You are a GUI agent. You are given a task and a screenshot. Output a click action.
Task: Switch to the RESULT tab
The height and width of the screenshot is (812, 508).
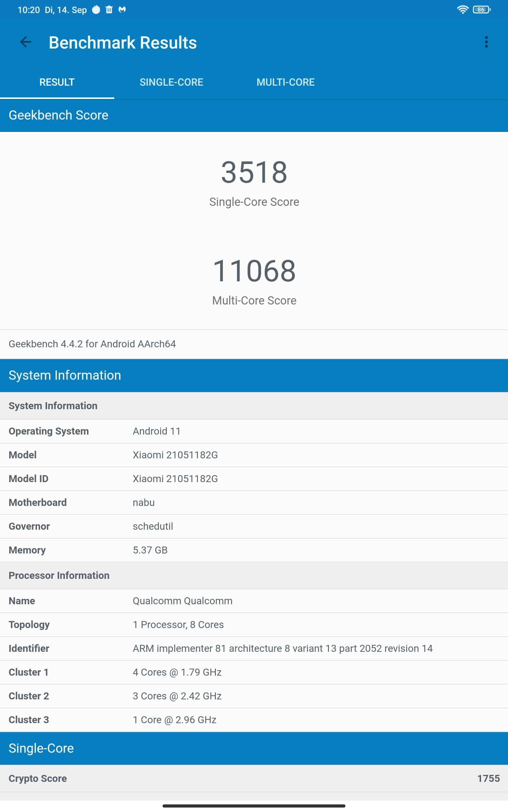pyautogui.click(x=57, y=82)
